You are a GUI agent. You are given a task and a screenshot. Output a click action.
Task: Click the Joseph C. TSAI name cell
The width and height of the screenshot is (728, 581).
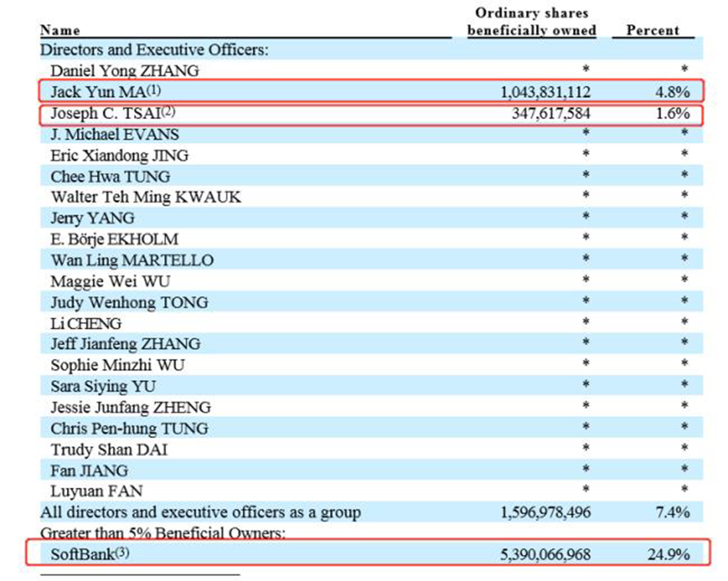(x=113, y=113)
